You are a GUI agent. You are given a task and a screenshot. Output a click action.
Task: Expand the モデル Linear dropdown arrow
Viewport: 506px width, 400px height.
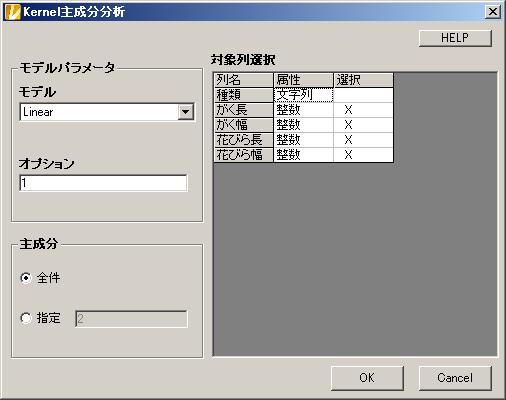(x=185, y=112)
